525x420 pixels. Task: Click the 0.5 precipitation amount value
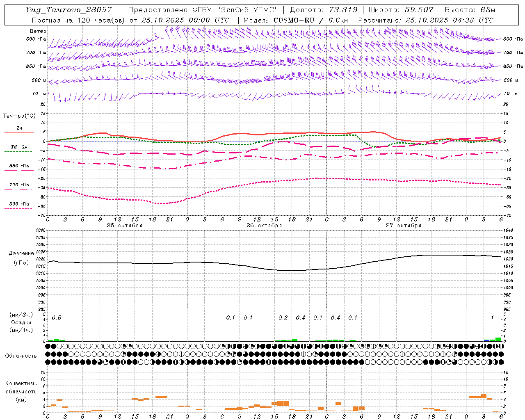click(57, 318)
